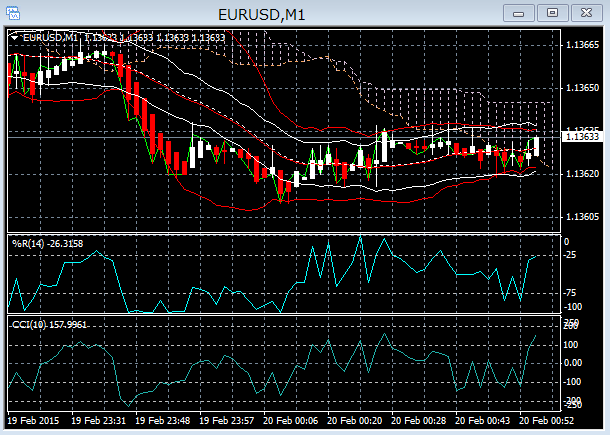Screen dimensions: 610x435
Task: Click the 20 Feb 00:28 time axis label
Action: pos(417,420)
